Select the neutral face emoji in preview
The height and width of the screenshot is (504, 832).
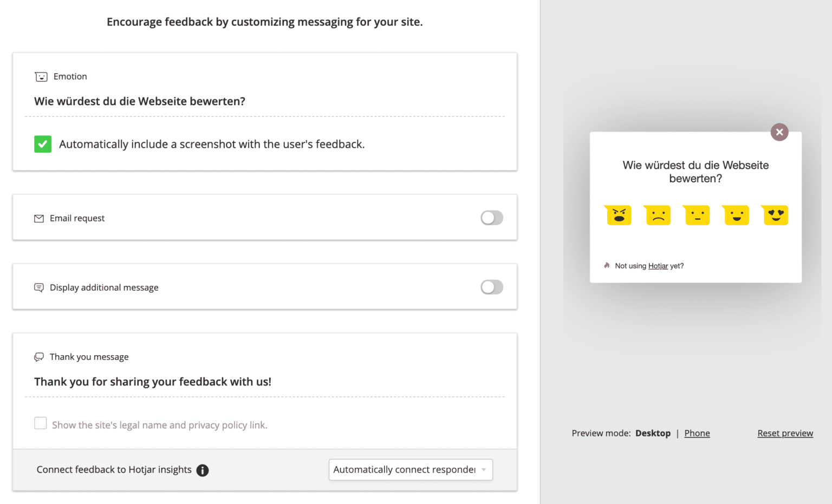tap(697, 215)
